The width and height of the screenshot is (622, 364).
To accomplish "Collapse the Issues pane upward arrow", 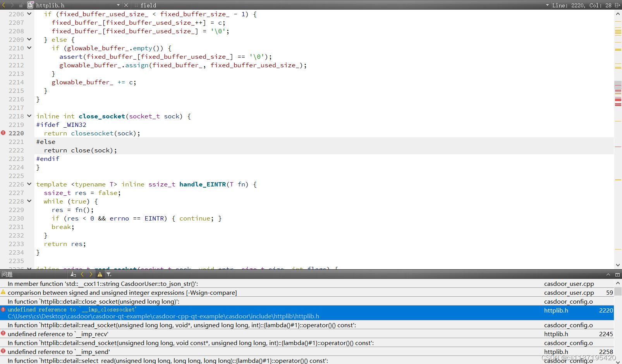I will tap(608, 275).
